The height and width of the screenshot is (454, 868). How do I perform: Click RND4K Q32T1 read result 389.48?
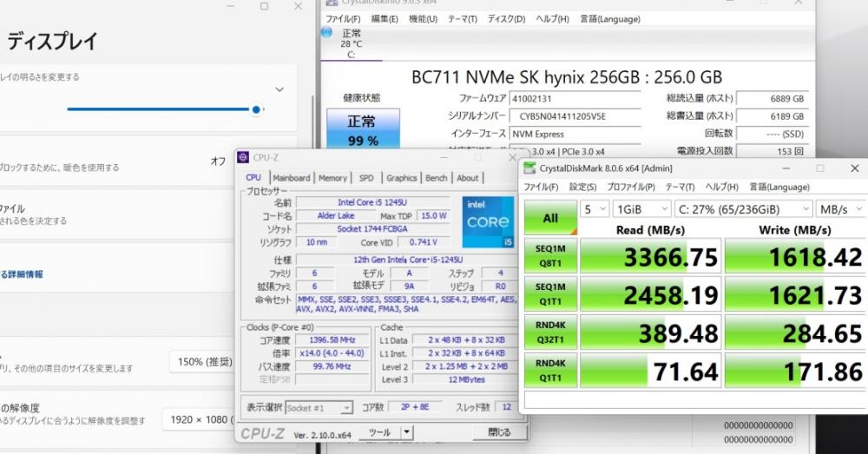(650, 332)
